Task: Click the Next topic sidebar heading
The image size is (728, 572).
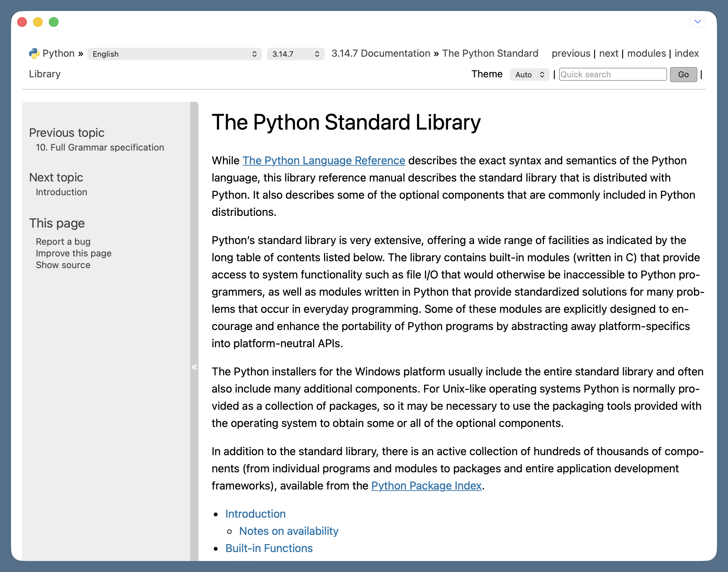Action: point(56,177)
